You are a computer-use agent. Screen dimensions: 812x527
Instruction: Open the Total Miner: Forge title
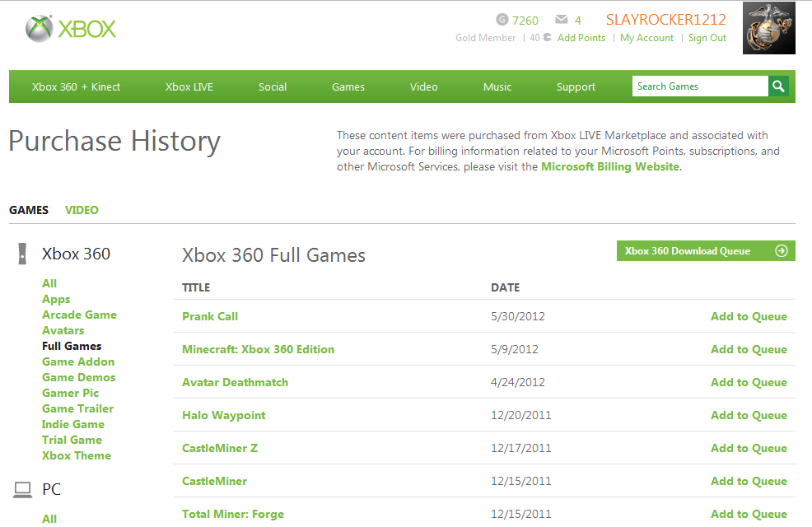[x=233, y=514]
